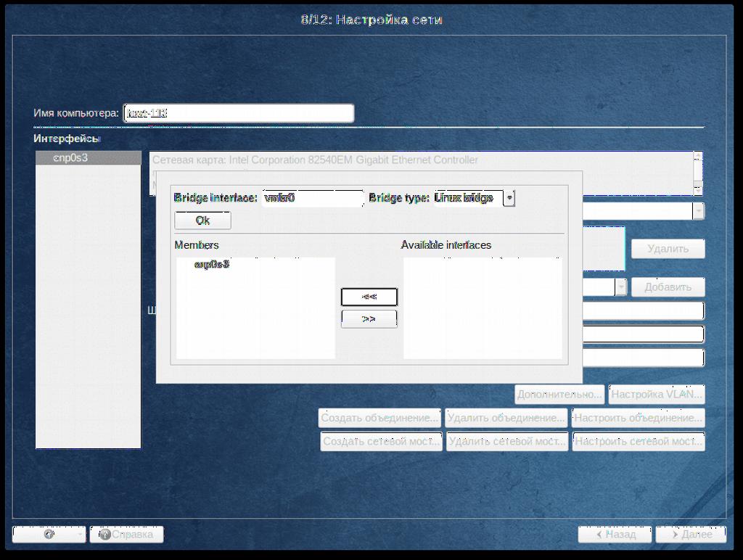Confirm the bridge with Ok button
This screenshot has width=743, height=560.
(x=202, y=221)
